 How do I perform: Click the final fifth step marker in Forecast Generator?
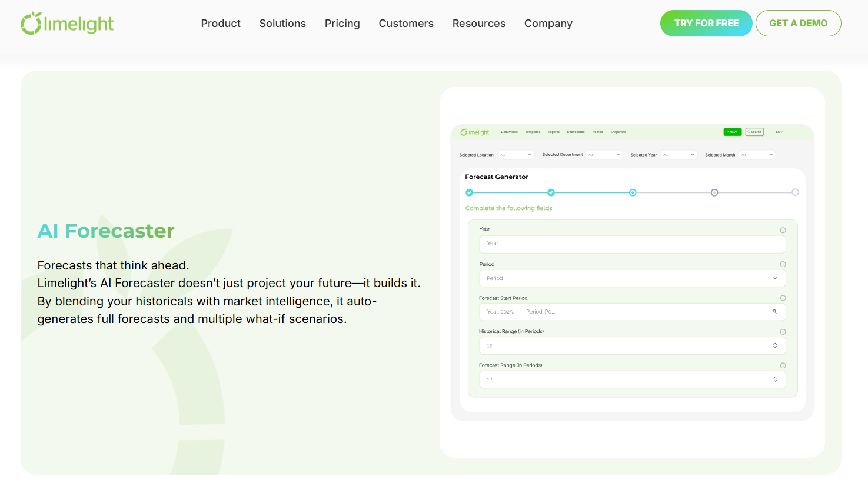click(795, 192)
